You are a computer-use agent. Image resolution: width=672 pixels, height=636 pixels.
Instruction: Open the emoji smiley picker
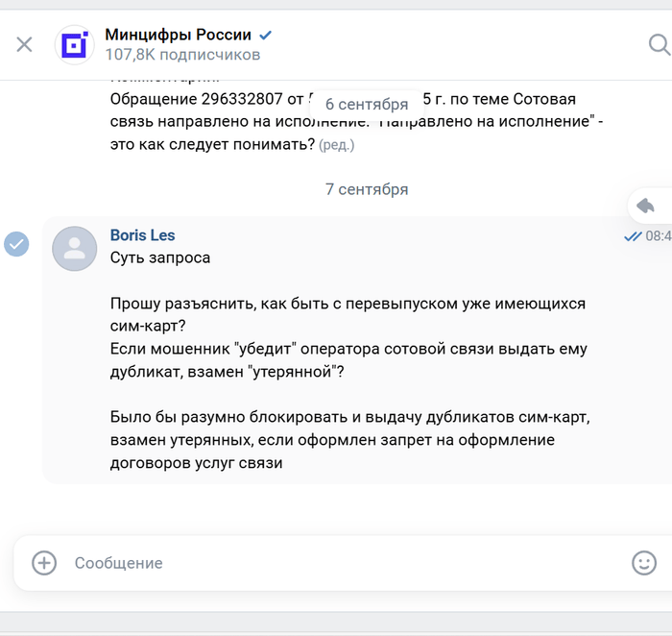coord(644,563)
